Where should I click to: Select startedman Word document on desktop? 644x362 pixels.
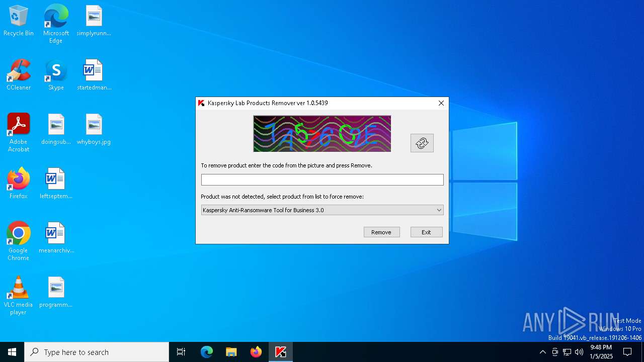pyautogui.click(x=94, y=75)
